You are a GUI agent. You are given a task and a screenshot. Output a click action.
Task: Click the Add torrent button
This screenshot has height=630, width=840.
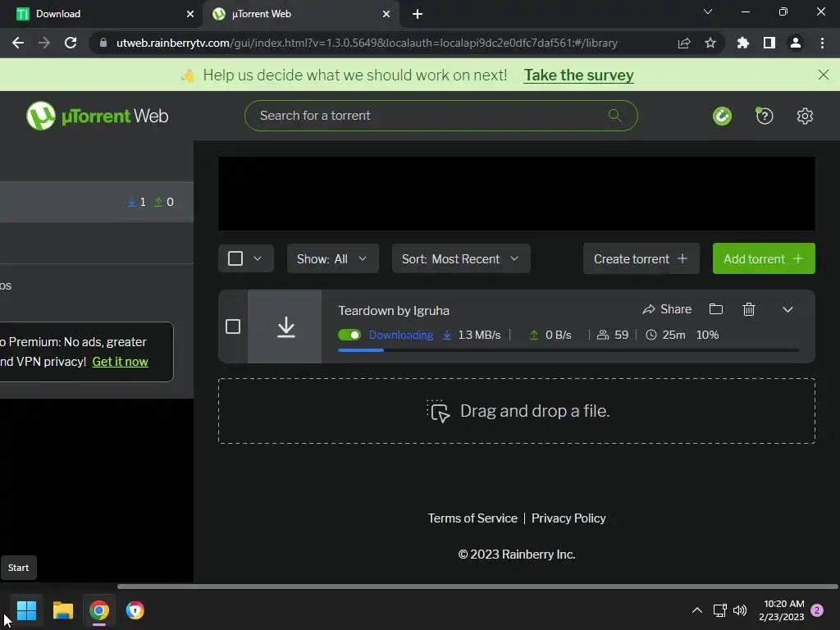(764, 258)
